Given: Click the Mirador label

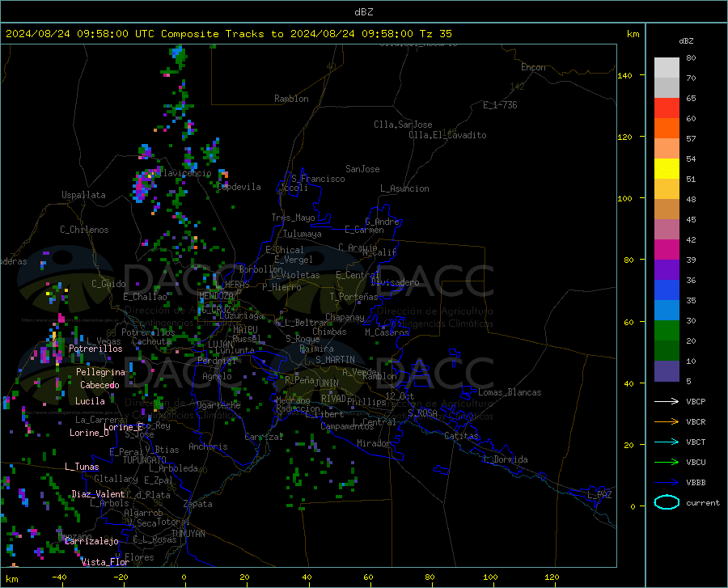Looking at the screenshot, I should pyautogui.click(x=373, y=443).
